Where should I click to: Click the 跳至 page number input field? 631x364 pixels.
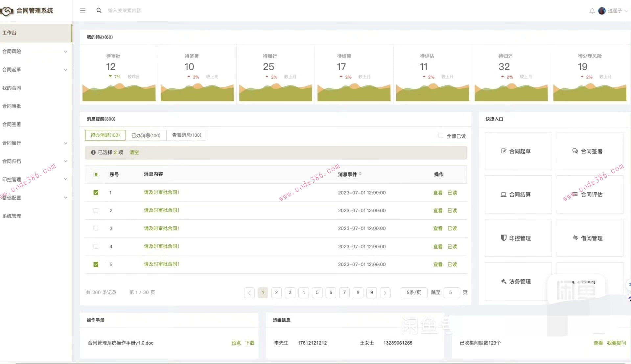point(451,292)
